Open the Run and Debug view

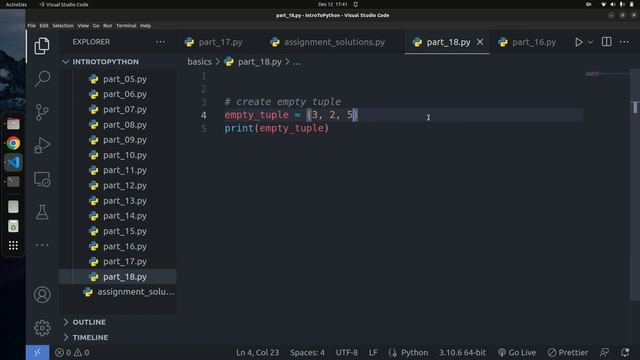point(42,145)
